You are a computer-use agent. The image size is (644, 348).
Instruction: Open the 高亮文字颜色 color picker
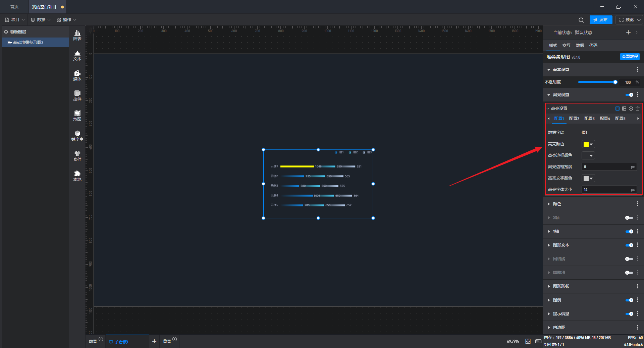(588, 179)
